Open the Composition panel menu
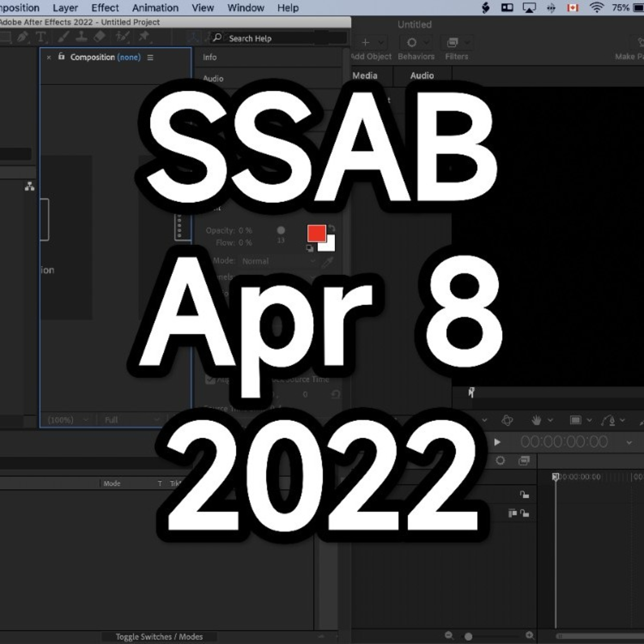 pos(150,58)
